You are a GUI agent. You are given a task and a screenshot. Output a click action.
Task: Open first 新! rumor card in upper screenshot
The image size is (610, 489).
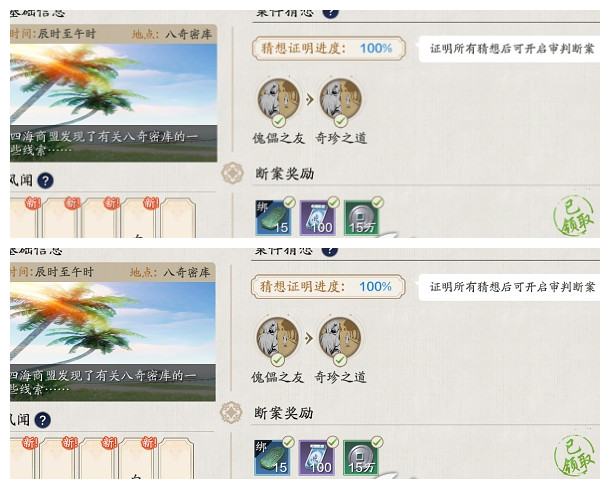pyautogui.click(x=23, y=218)
